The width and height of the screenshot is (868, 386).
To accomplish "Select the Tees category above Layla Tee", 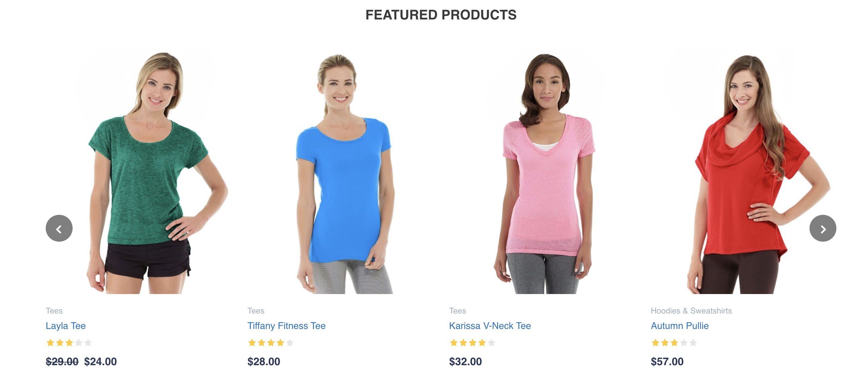I will [x=54, y=310].
